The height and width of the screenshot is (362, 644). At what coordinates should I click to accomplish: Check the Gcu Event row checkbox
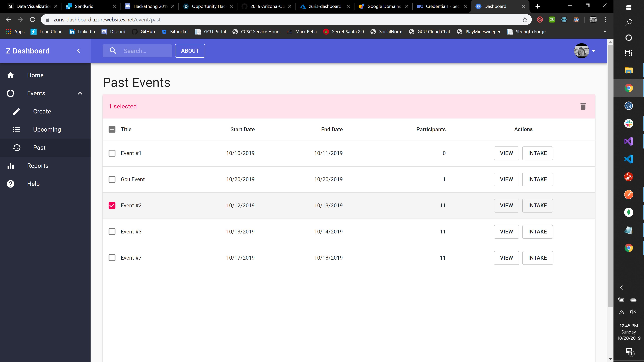click(112, 179)
